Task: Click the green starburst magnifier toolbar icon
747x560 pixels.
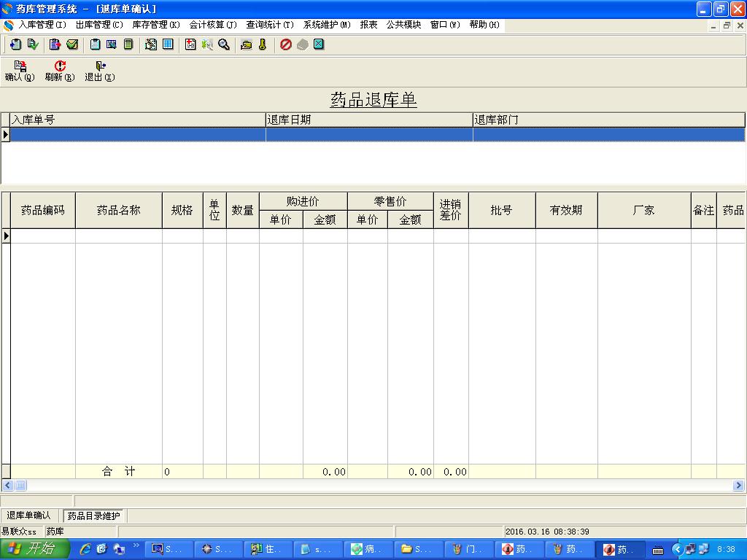Action: pos(206,44)
